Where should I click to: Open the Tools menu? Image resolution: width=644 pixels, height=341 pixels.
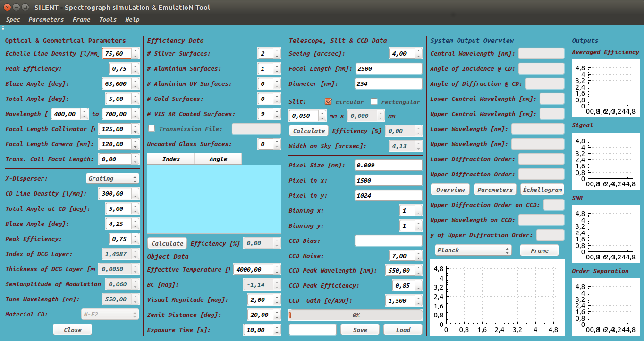point(108,19)
